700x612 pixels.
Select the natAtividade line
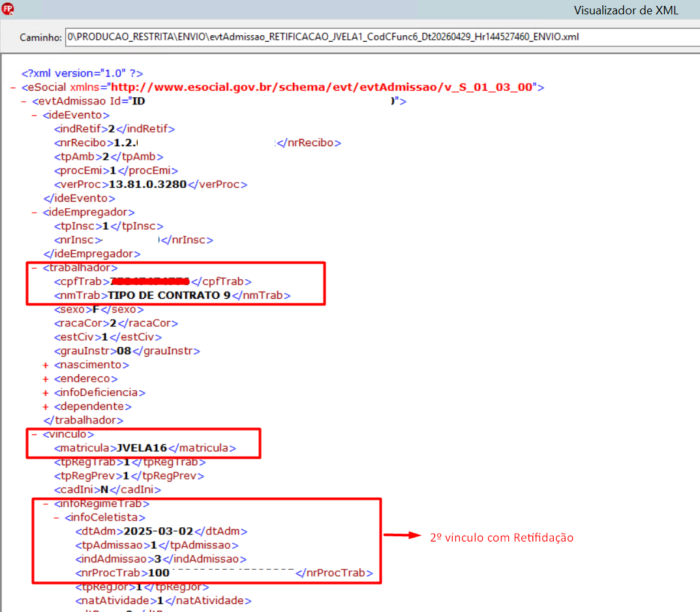164,600
